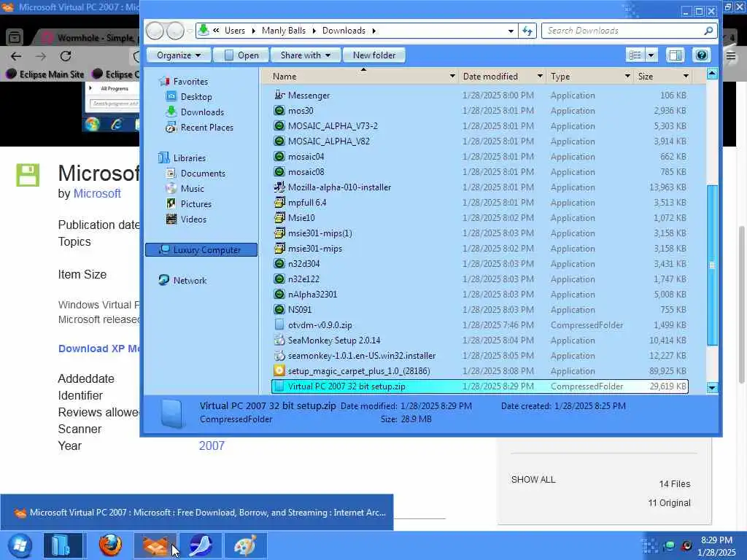This screenshot has height=560, width=747.
Task: Open the Share with dropdown
Action: (305, 55)
